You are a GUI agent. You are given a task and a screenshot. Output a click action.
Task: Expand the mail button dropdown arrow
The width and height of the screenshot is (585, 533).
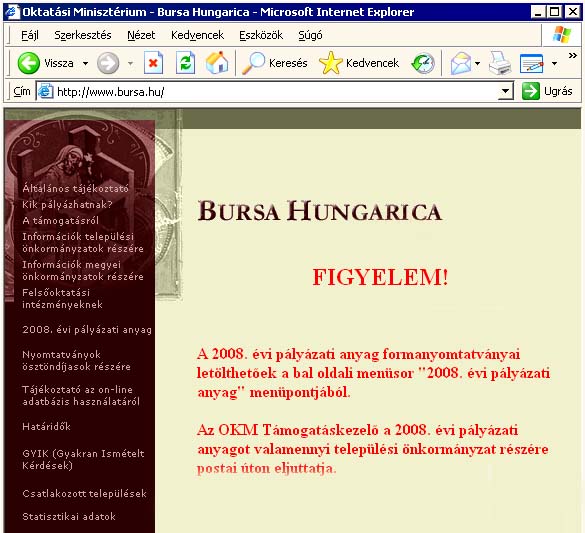click(x=477, y=63)
